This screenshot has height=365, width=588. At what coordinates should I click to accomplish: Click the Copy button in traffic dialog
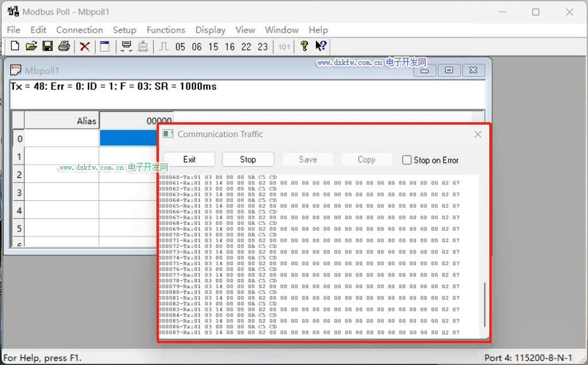pyautogui.click(x=367, y=160)
